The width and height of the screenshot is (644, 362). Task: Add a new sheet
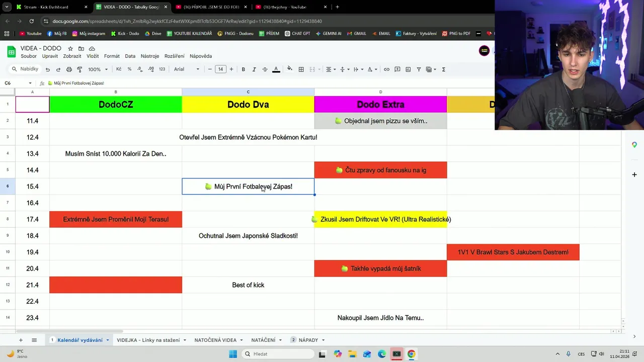tap(21, 340)
